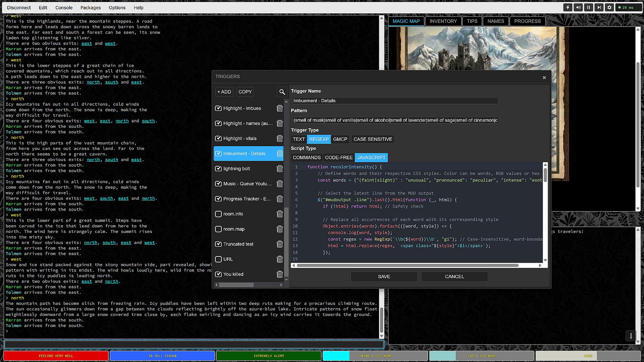Enable the room.info trigger checkbox
This screenshot has width=644, height=362.
coord(218,214)
